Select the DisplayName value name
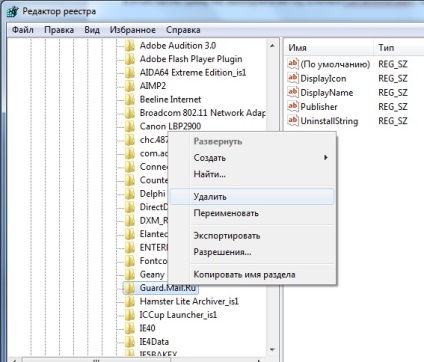424x362 pixels. [x=327, y=92]
